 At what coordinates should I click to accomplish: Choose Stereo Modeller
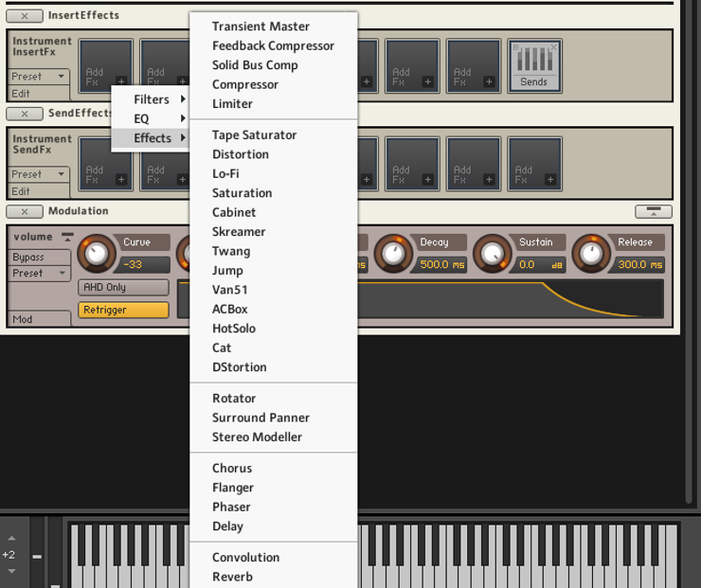coord(273,437)
